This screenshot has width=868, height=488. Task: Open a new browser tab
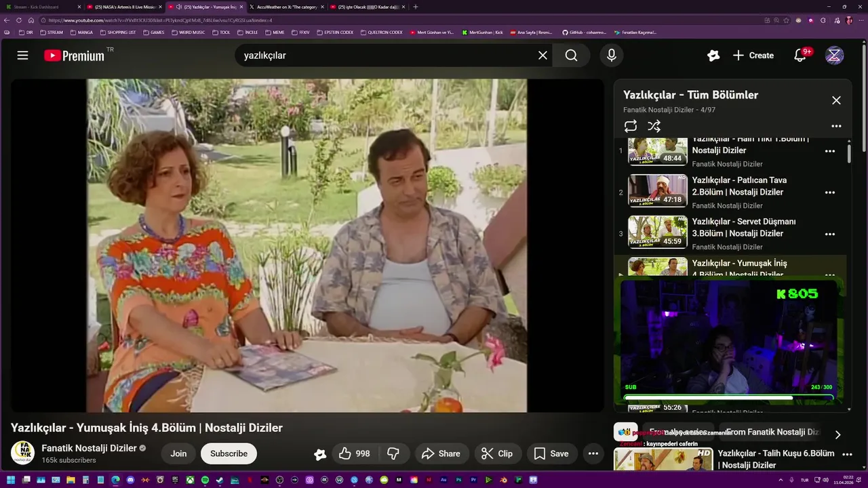416,7
